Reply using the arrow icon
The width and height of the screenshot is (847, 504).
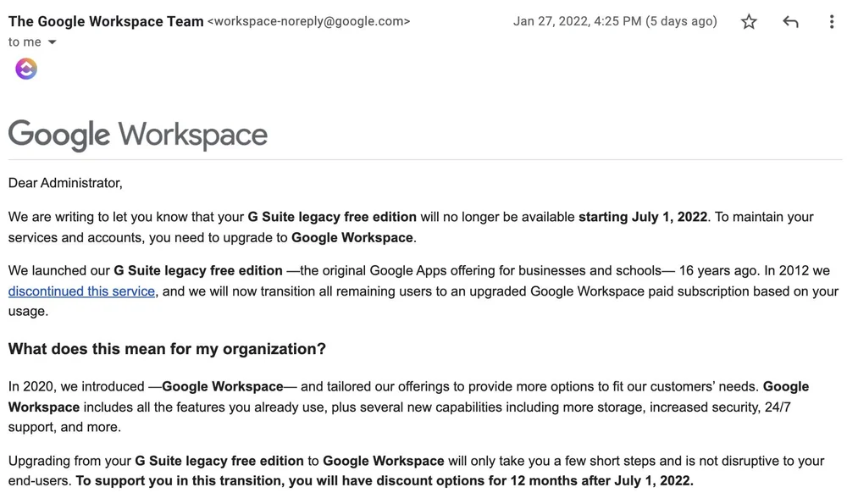(x=790, y=22)
